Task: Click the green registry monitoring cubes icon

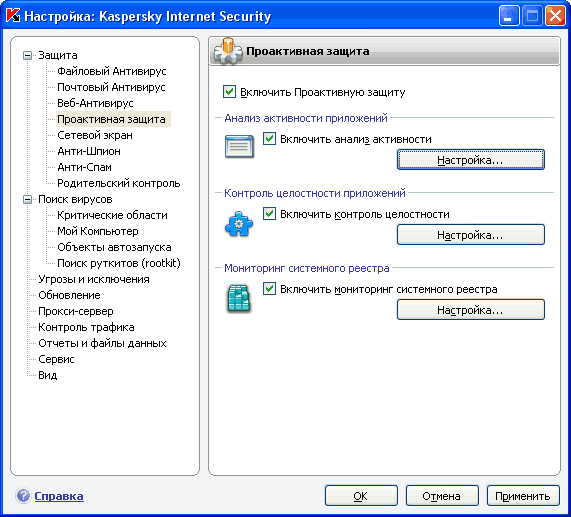Action: 239,299
